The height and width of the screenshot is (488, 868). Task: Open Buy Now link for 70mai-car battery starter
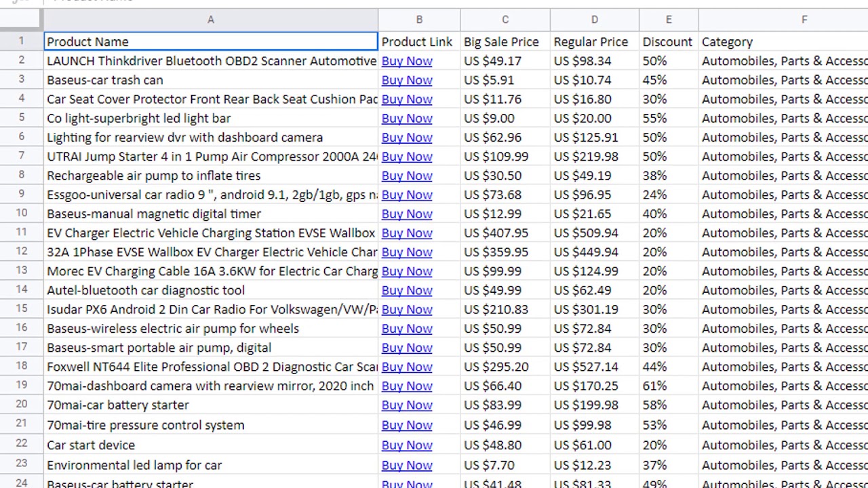pyautogui.click(x=407, y=405)
